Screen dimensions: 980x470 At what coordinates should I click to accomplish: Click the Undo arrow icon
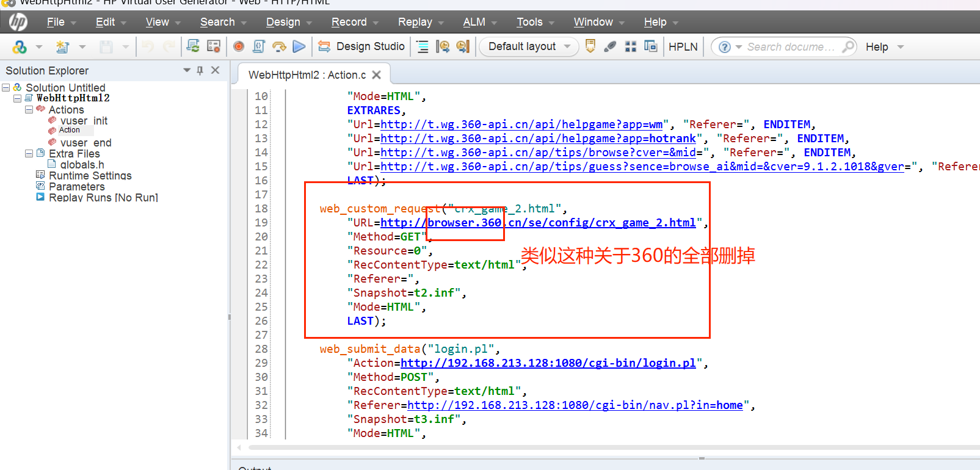tap(148, 46)
